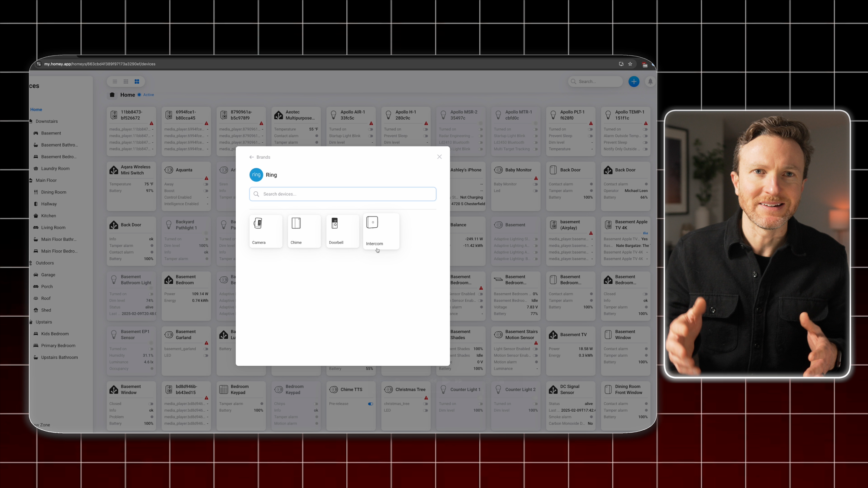Select the Ring Camera device type
This screenshot has height=488, width=868.
(266, 231)
